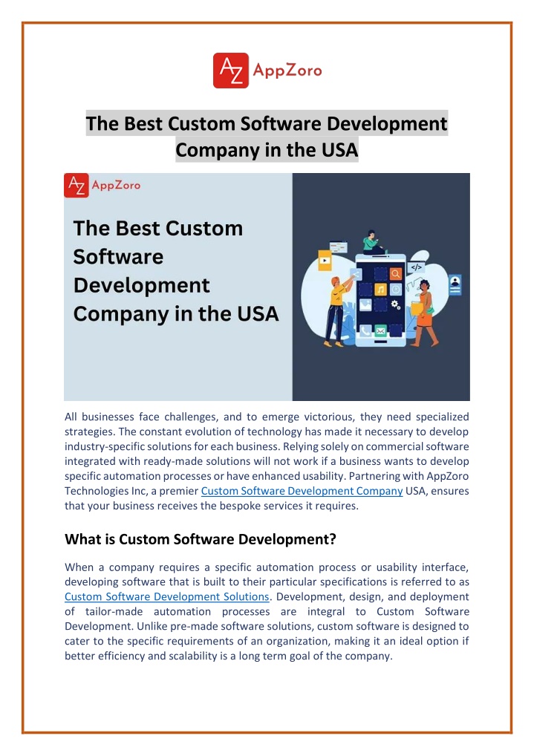Click the title line "Company in the USA"
The width and height of the screenshot is (534, 756).
click(267, 150)
